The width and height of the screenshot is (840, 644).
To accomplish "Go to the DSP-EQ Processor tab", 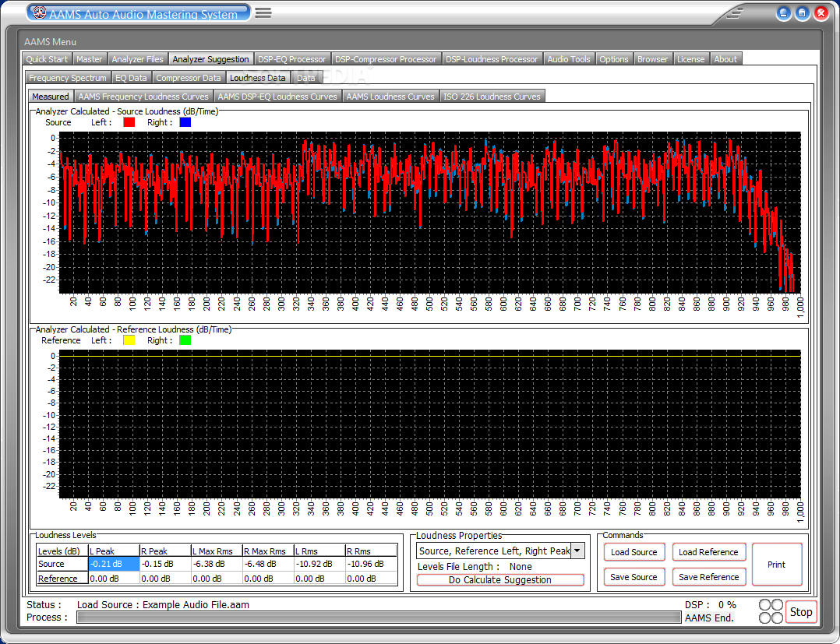I will [x=291, y=59].
